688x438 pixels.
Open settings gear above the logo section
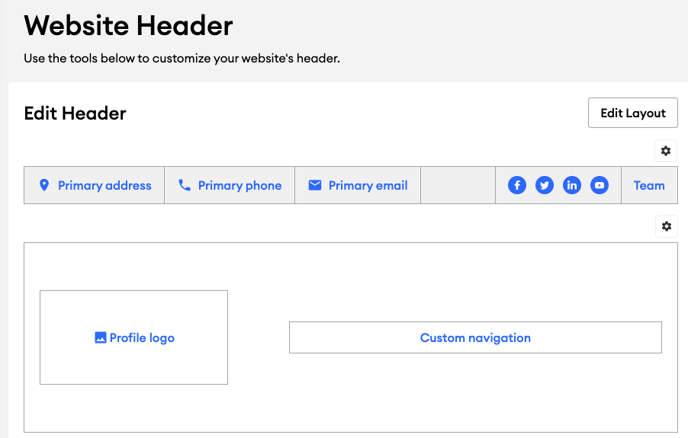pyautogui.click(x=666, y=226)
